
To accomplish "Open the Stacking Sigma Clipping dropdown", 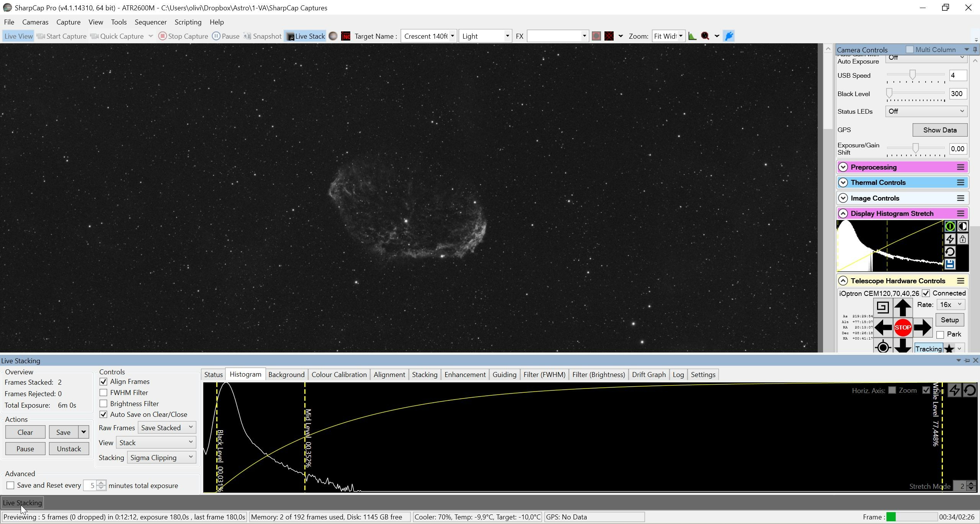I will [162, 457].
